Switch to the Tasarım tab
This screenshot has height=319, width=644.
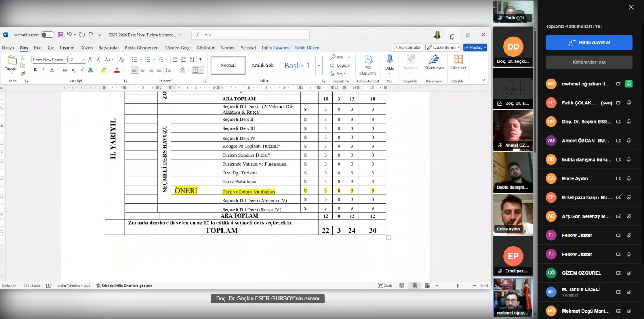click(67, 48)
